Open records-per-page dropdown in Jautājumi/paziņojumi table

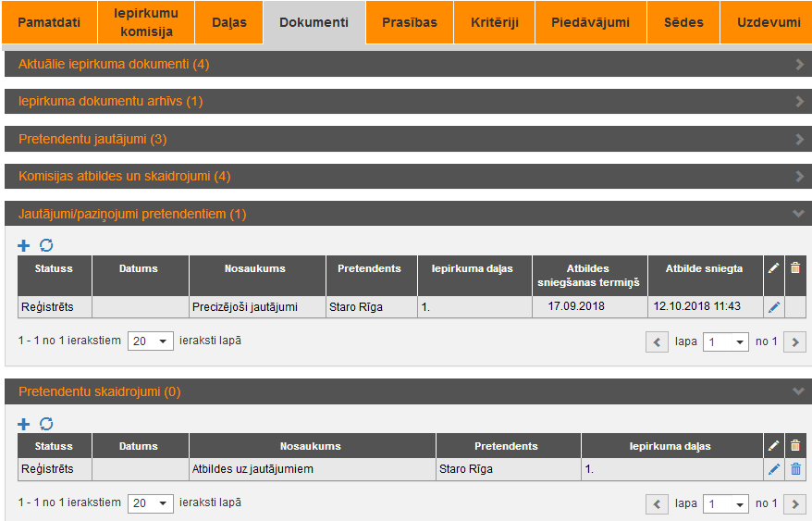(151, 341)
